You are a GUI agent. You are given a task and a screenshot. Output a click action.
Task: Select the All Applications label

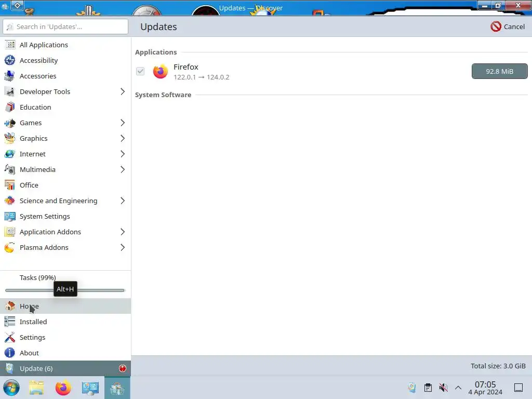(x=44, y=45)
